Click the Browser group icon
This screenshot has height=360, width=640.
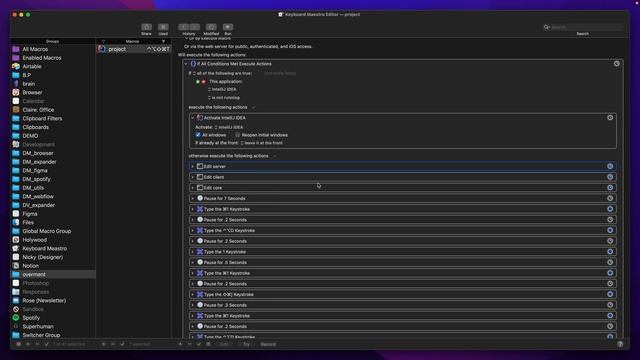click(x=16, y=92)
